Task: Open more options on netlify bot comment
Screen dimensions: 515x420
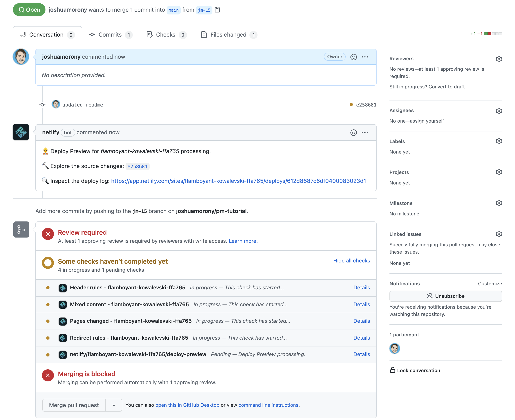Action: pos(365,133)
